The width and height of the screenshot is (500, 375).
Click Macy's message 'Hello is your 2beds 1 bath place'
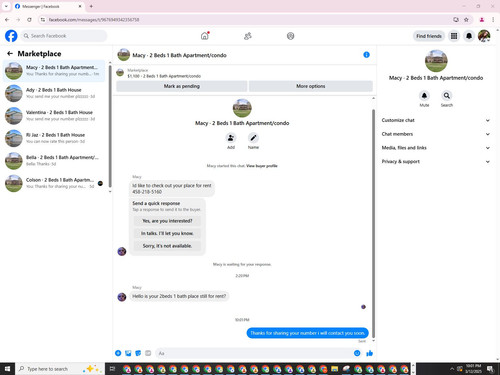click(x=179, y=296)
